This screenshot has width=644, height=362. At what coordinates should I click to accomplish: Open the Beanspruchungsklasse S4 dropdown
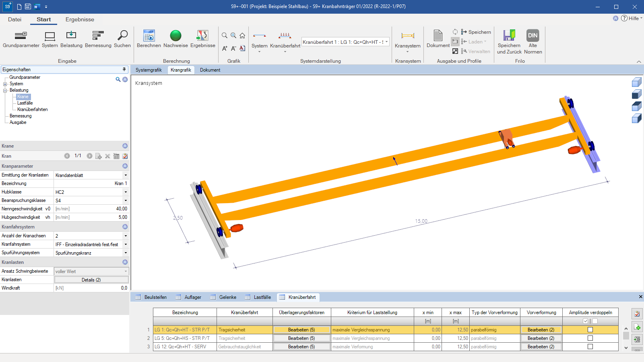click(126, 201)
